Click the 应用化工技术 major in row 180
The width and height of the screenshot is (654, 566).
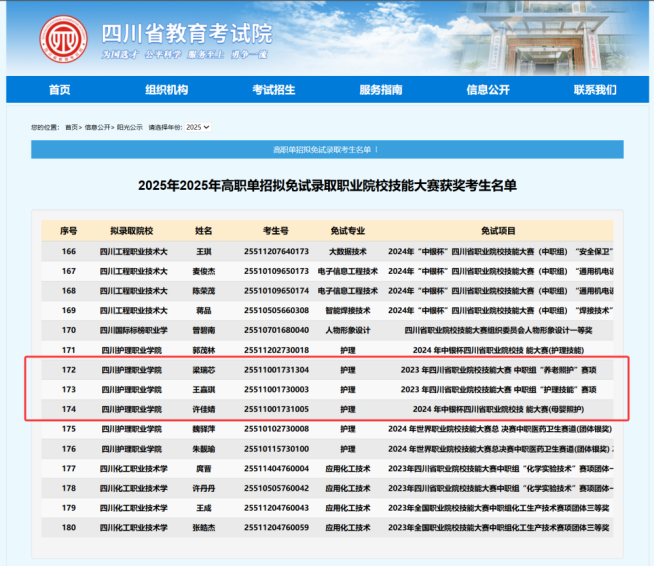348,528
